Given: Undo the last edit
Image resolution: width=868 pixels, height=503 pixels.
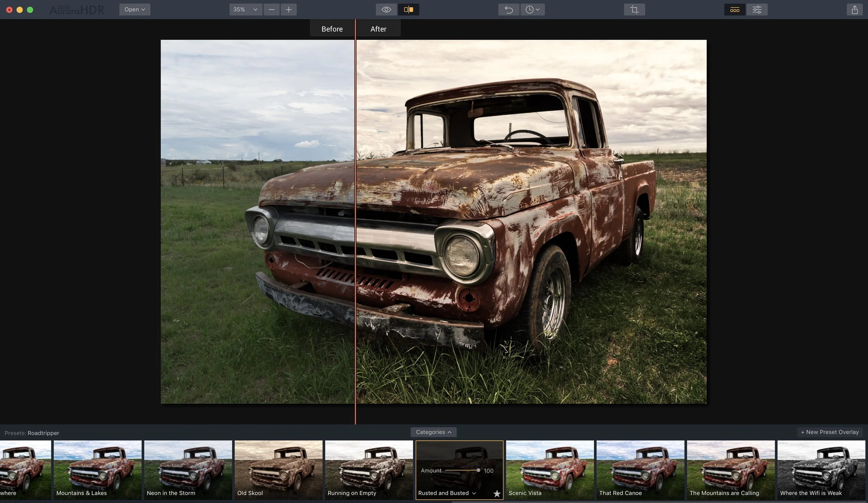Looking at the screenshot, I should pos(509,10).
